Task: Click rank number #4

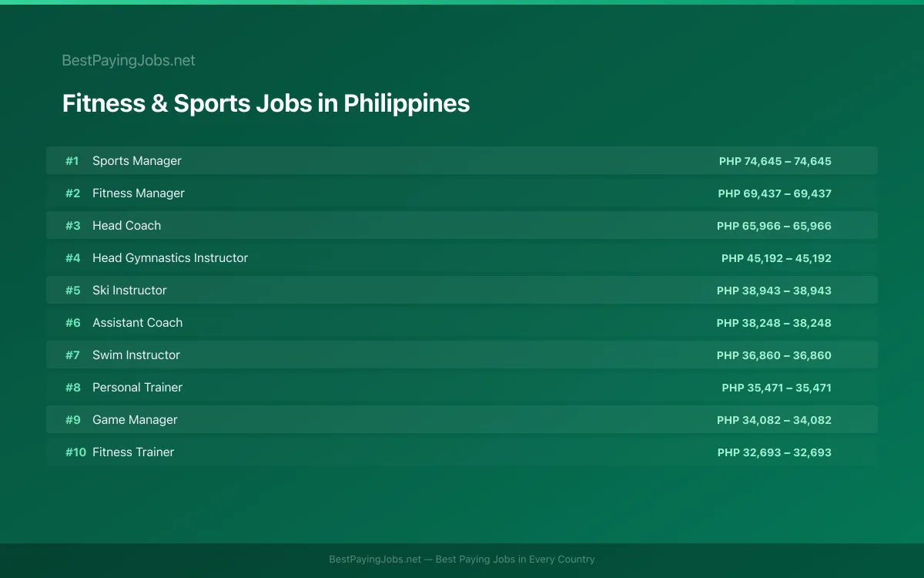Action: coord(72,258)
